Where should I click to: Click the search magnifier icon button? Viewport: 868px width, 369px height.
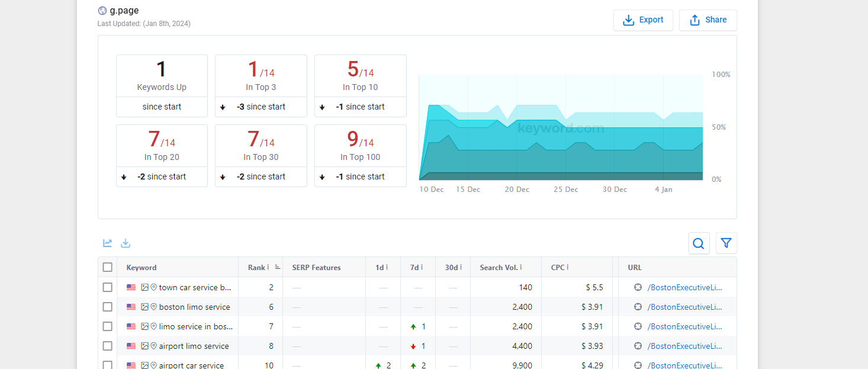coord(699,243)
